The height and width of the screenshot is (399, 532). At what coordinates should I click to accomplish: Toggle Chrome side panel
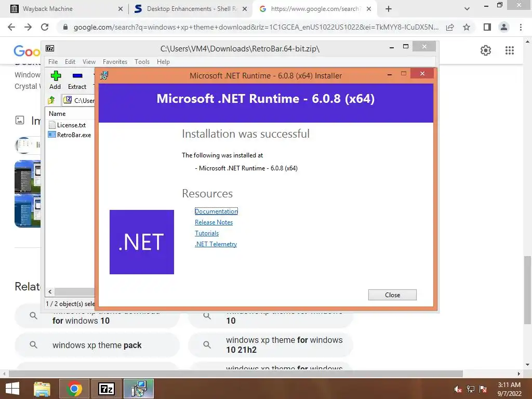[487, 27]
